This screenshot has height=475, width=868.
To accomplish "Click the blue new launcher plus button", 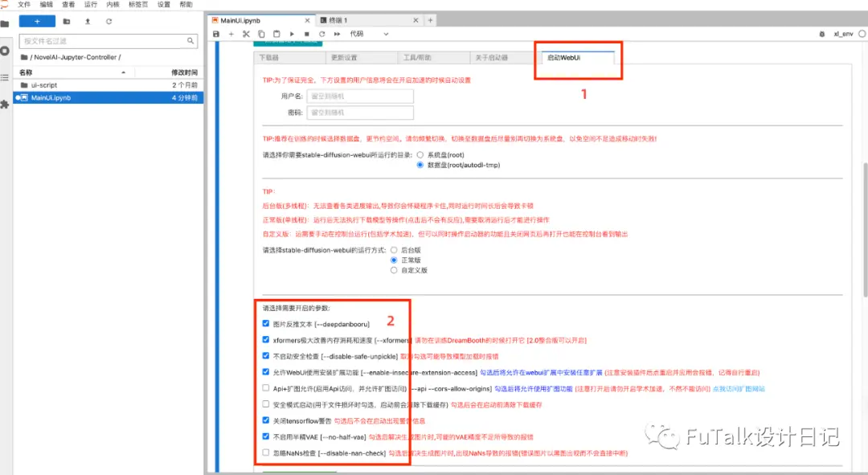I will [x=37, y=22].
